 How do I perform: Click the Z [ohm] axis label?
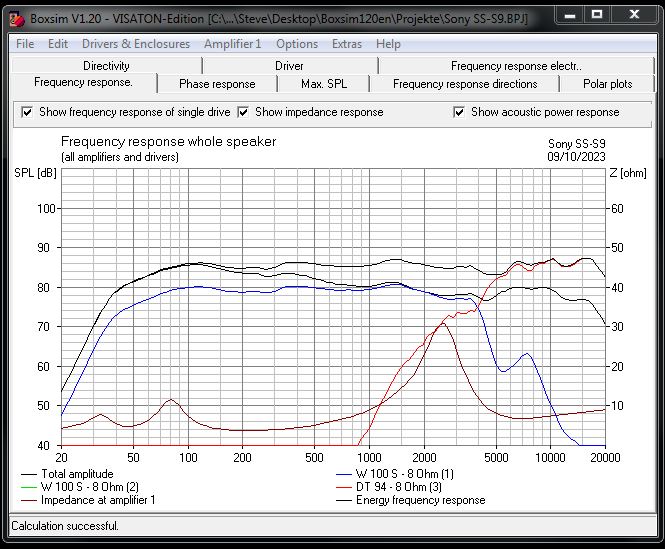tap(628, 173)
